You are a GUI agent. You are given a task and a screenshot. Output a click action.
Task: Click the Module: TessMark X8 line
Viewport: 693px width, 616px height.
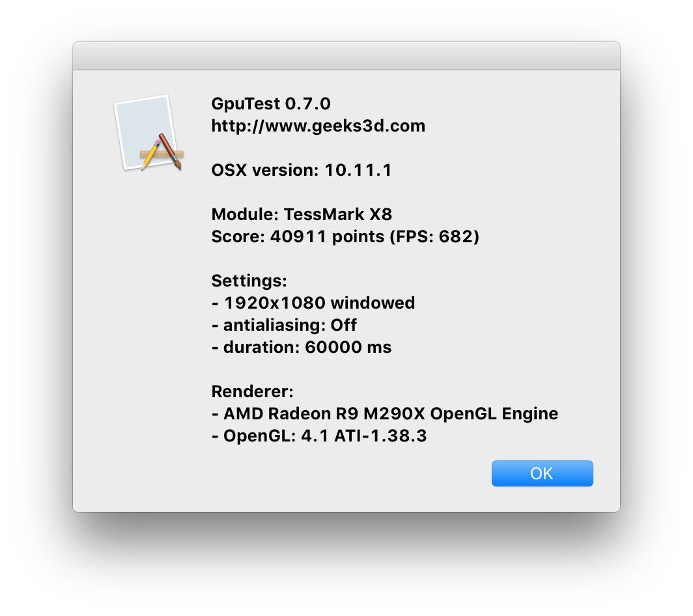[302, 214]
